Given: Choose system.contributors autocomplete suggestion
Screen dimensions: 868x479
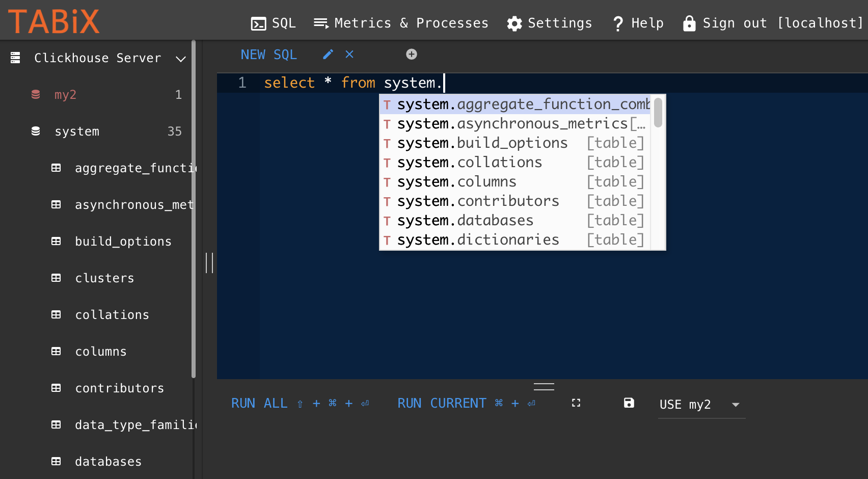Looking at the screenshot, I should 516,201.
